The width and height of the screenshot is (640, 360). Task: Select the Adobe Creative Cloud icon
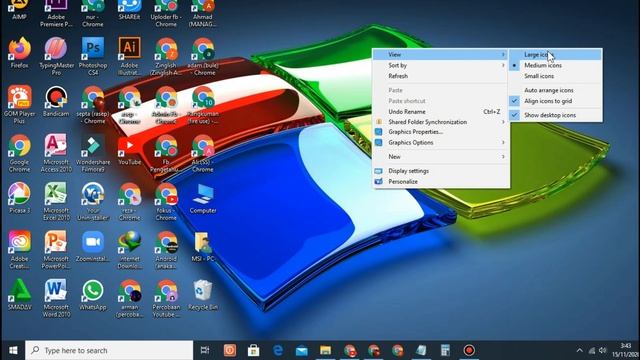(x=19, y=250)
